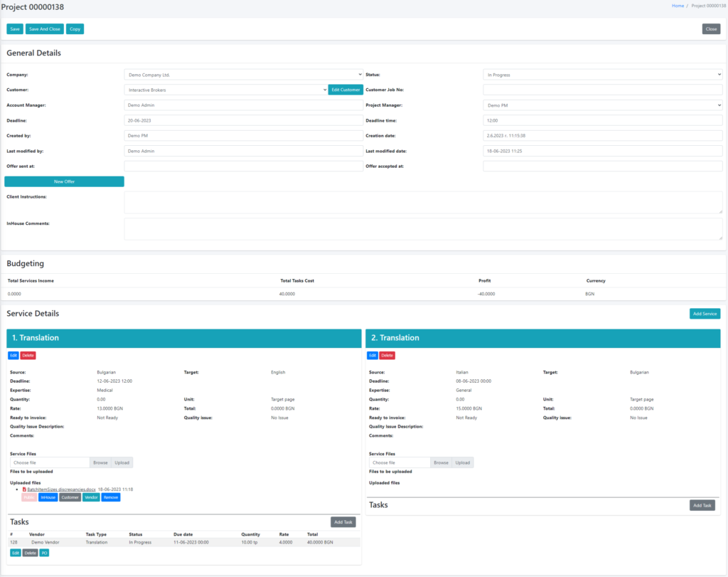Open the Project Manager dropdown

click(x=603, y=105)
